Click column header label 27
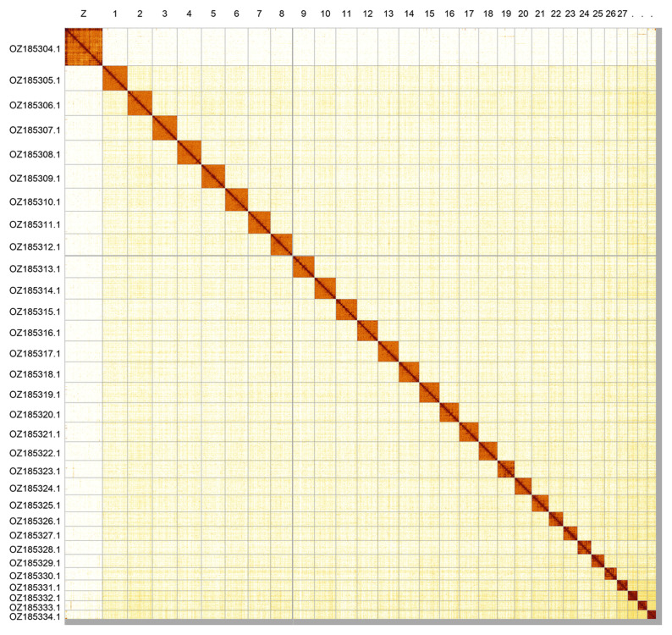 pyautogui.click(x=622, y=14)
